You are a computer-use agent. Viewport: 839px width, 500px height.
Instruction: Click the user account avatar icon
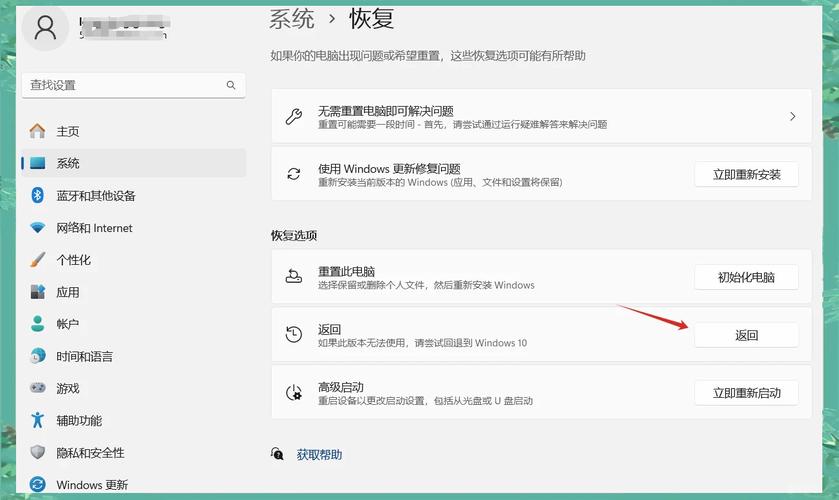[x=45, y=28]
